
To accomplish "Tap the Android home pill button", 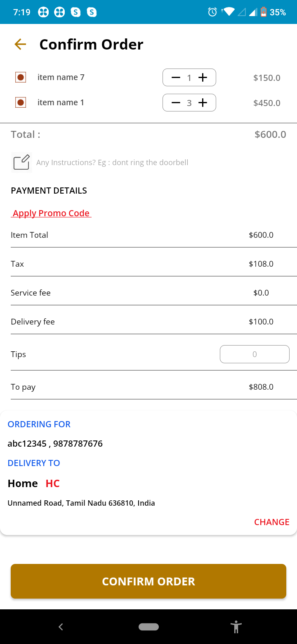I will 148,627.
